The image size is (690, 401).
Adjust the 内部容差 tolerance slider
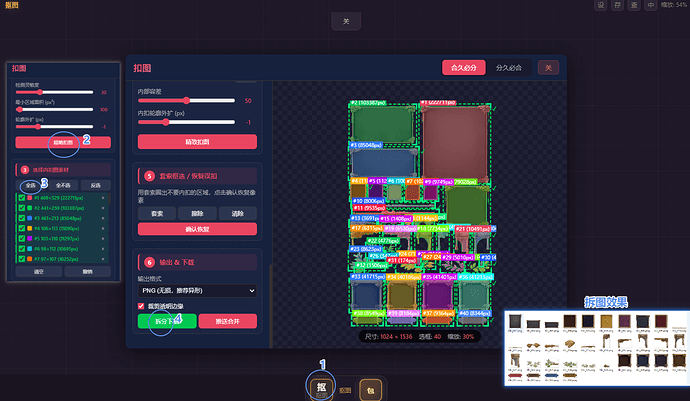(x=187, y=101)
